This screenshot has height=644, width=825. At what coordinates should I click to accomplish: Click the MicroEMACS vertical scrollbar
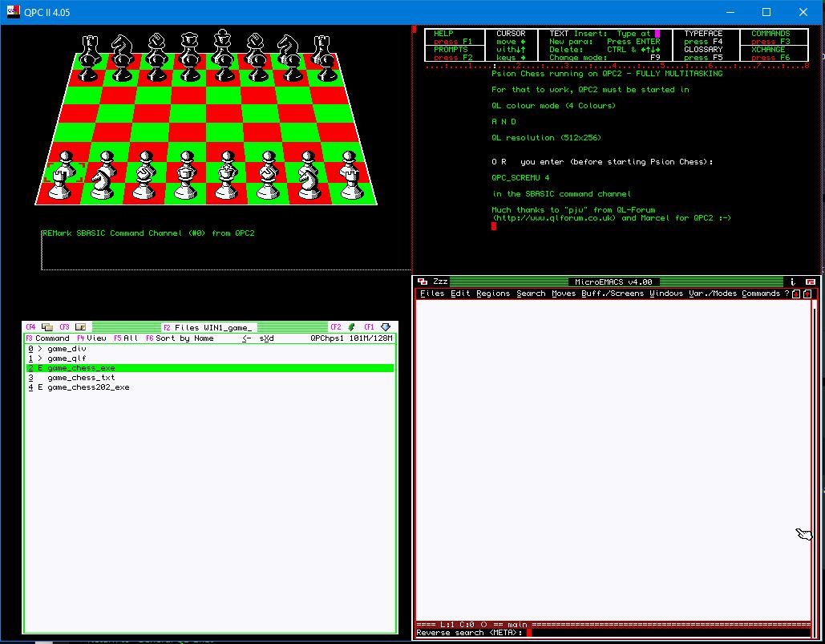click(814, 460)
